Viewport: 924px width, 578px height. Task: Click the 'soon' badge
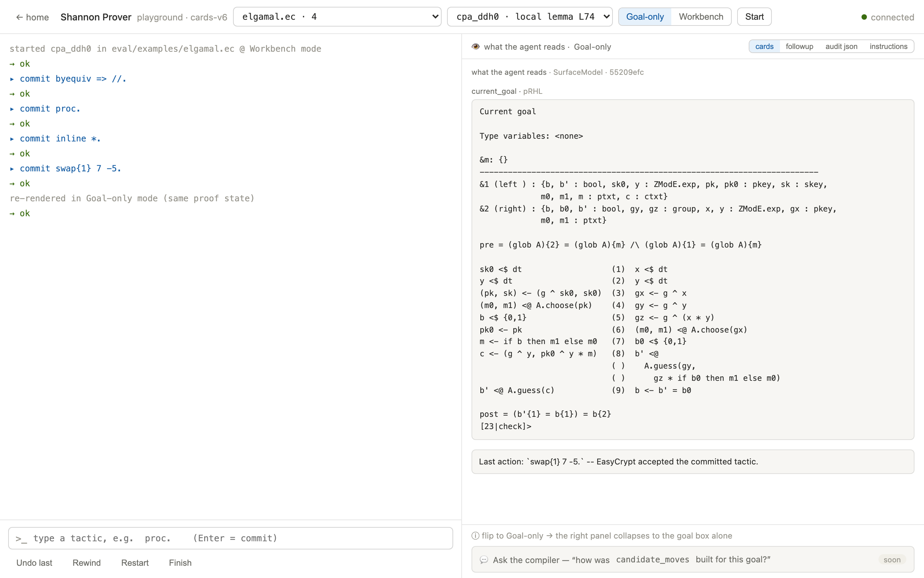coord(892,560)
